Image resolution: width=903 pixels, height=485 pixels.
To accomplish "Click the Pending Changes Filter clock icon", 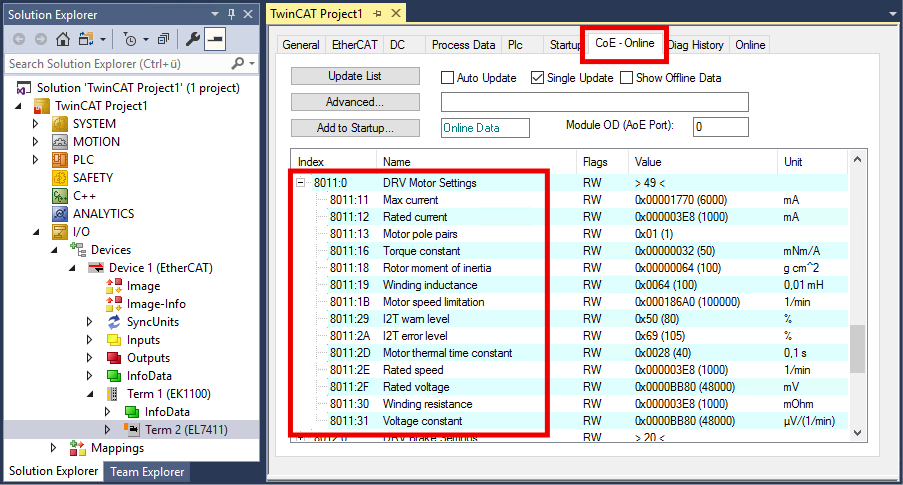I will click(x=130, y=39).
